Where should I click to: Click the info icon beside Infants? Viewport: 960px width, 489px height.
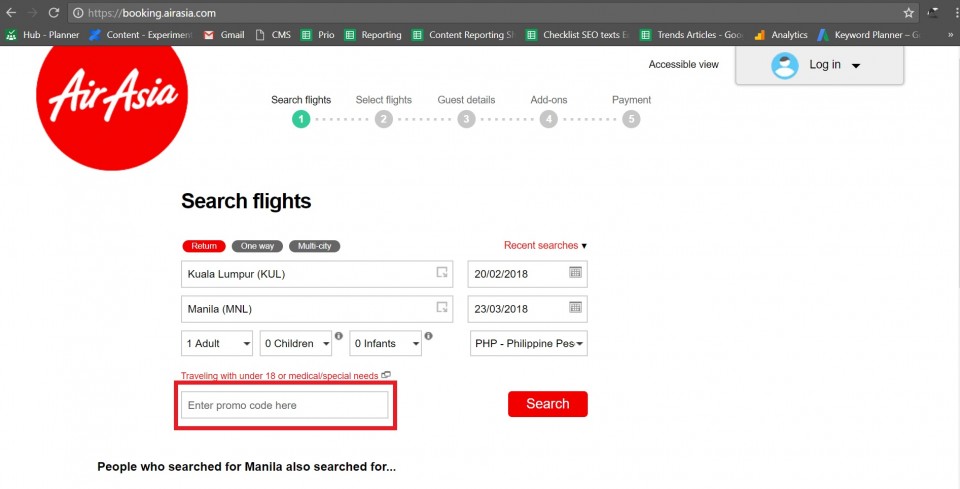click(429, 336)
